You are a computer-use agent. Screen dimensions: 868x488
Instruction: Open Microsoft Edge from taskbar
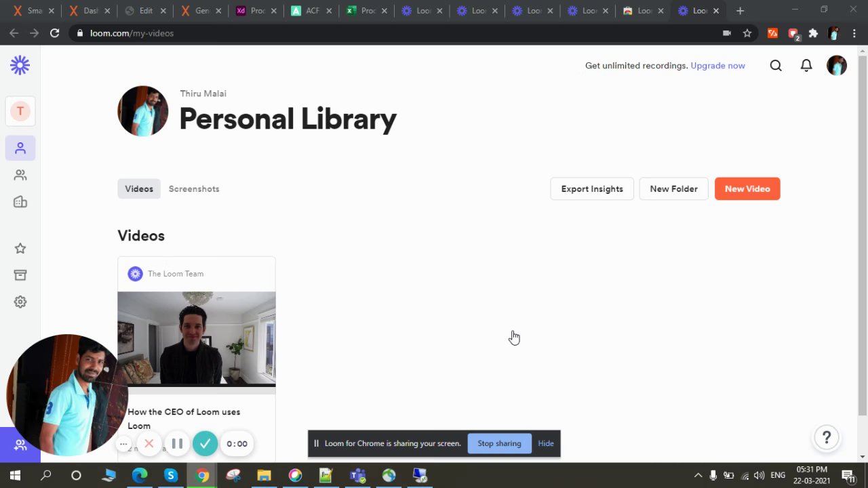tap(140, 475)
